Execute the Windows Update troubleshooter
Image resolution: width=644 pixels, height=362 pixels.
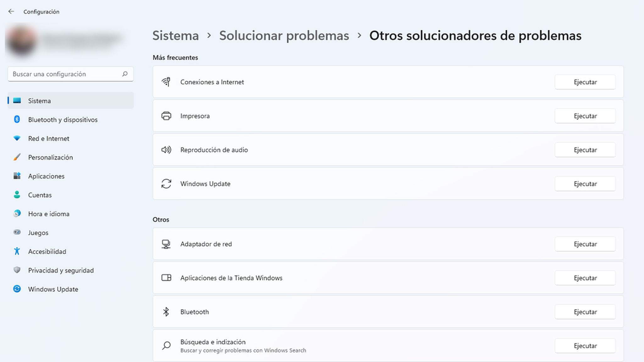tap(585, 184)
